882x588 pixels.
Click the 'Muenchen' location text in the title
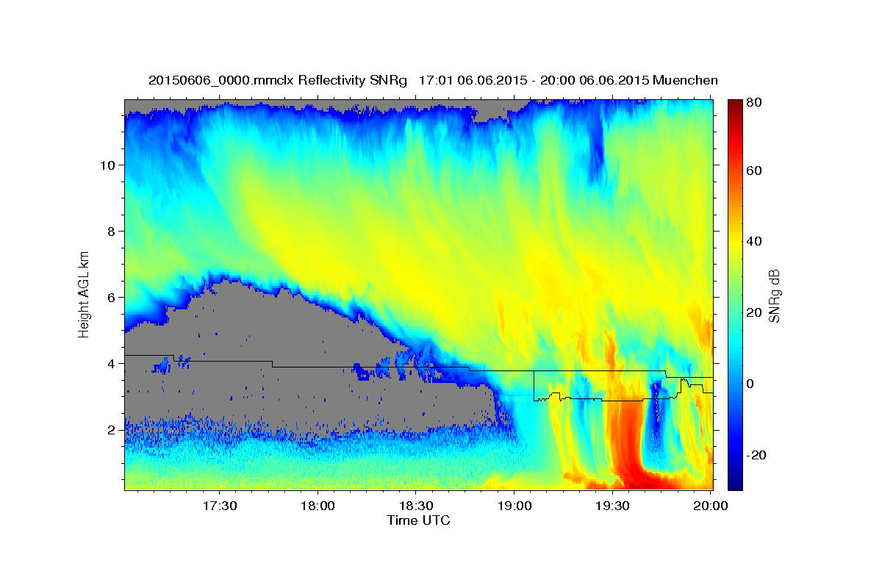[685, 80]
